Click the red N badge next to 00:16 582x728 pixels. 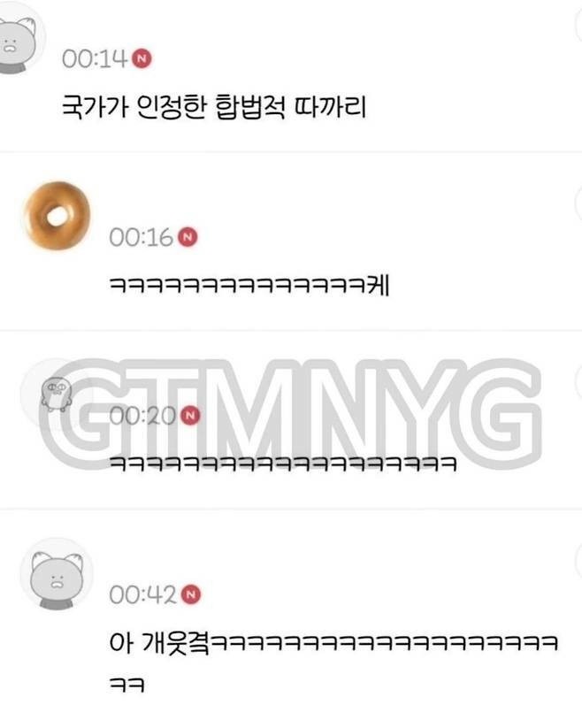click(x=188, y=237)
